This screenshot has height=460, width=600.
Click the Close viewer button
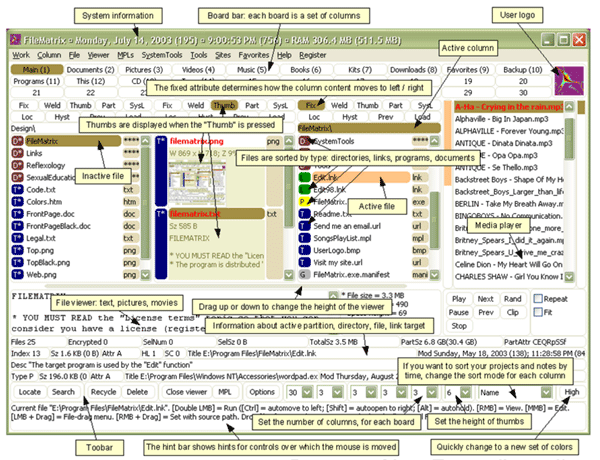pos(186,392)
